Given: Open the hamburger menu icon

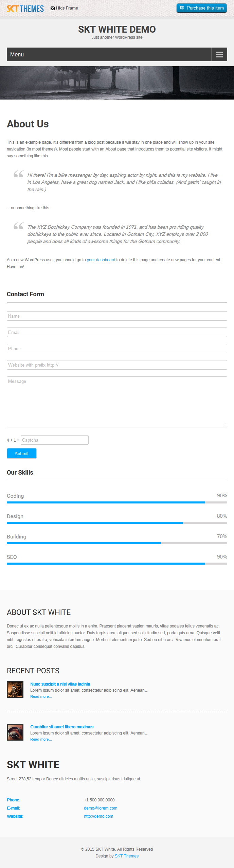Looking at the screenshot, I should (x=219, y=54).
